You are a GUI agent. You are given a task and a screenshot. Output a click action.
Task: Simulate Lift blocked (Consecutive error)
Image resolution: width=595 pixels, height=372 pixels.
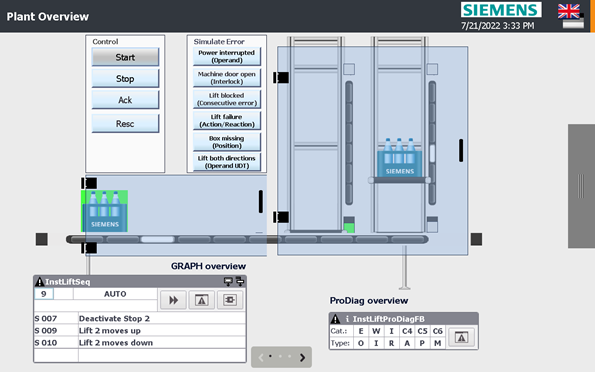click(x=227, y=99)
